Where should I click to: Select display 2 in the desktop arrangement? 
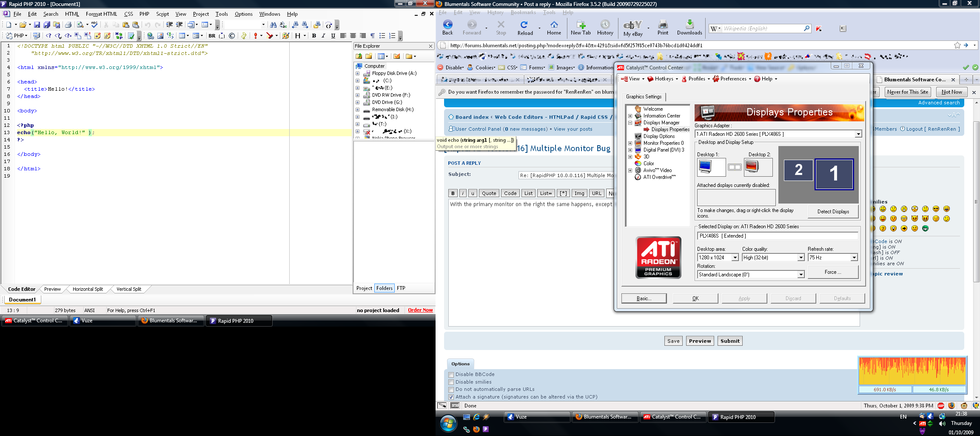pyautogui.click(x=798, y=170)
